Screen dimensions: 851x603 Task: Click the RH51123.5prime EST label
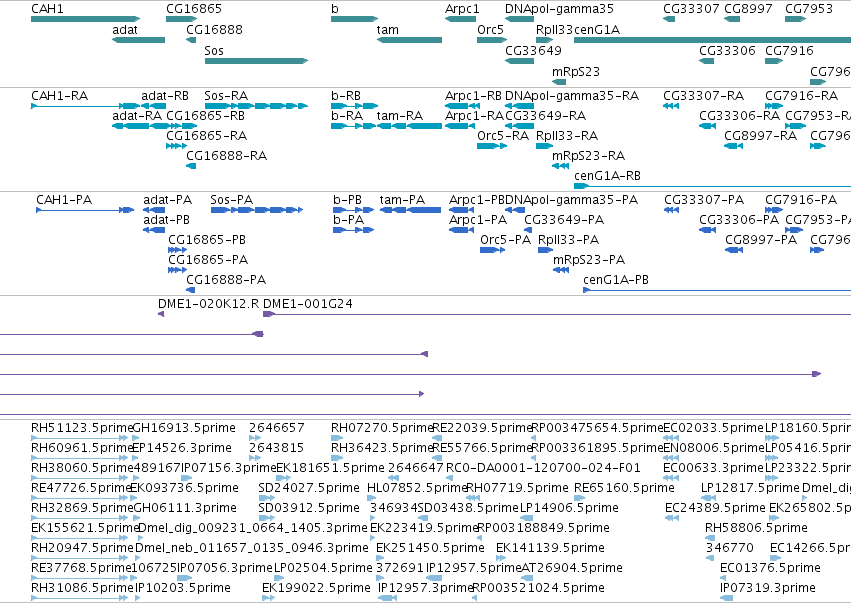pos(82,428)
